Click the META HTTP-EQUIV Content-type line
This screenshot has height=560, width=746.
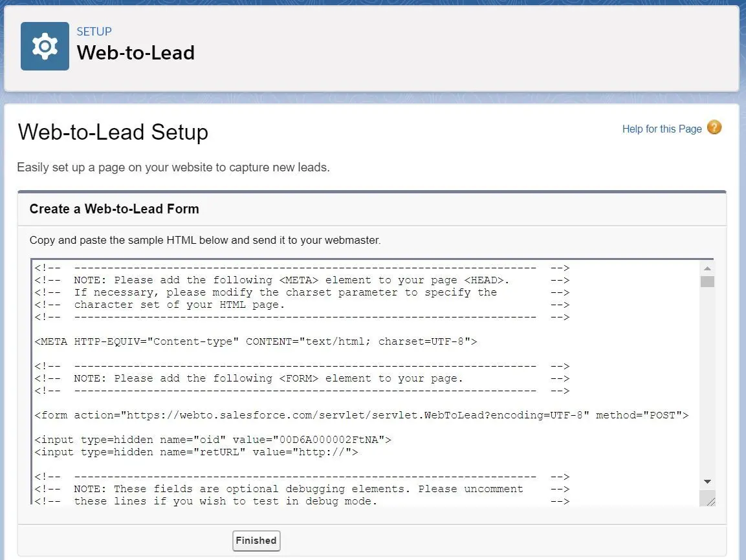point(256,341)
